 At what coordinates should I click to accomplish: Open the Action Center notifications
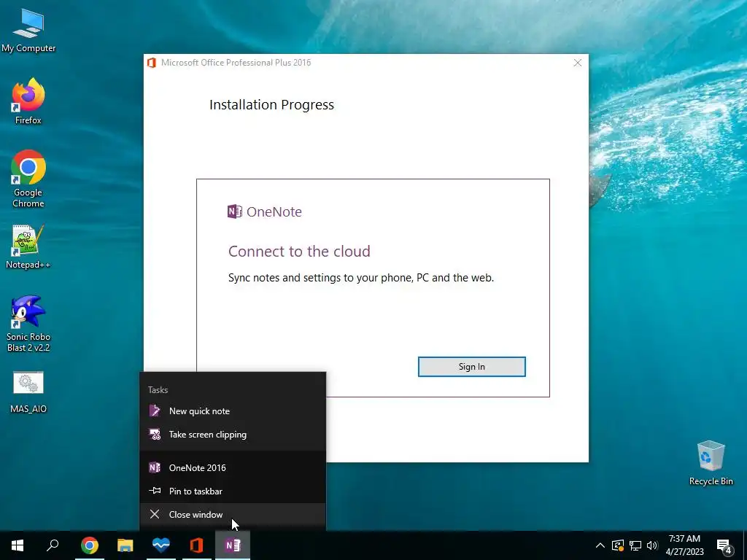(x=724, y=545)
